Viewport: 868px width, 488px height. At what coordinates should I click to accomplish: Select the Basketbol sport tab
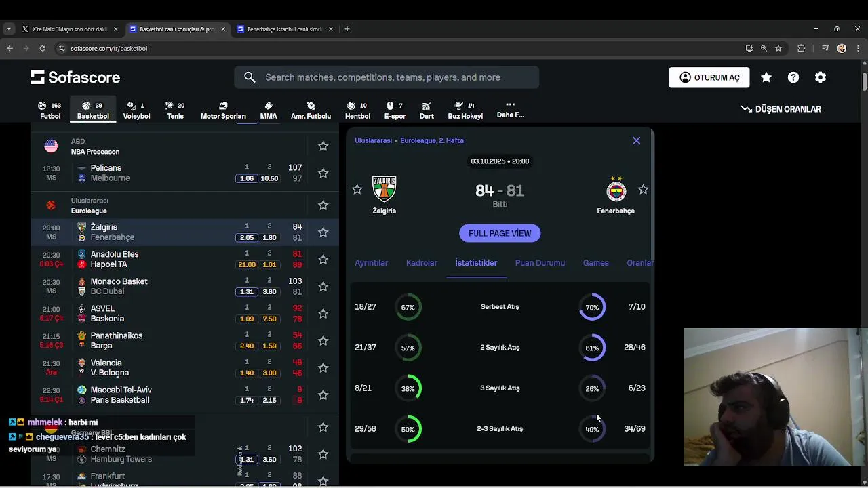tap(93, 110)
